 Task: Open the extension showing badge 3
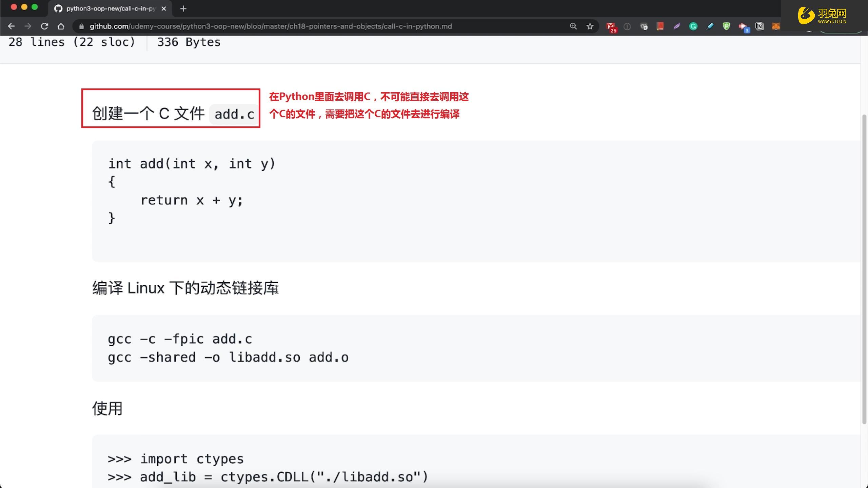tap(743, 26)
